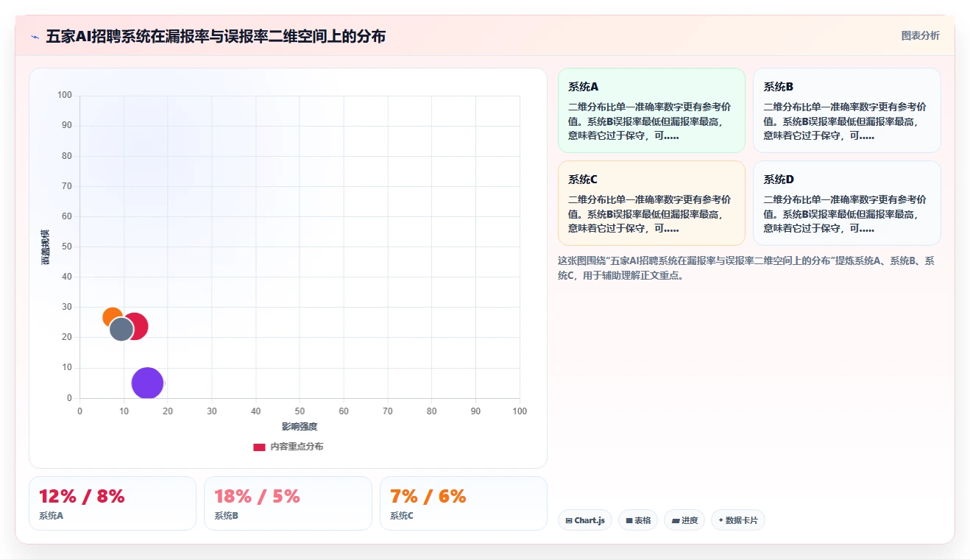Viewport: 970px width, 560px height.
Task: Click the 影响强度 x-axis label
Action: [x=300, y=427]
